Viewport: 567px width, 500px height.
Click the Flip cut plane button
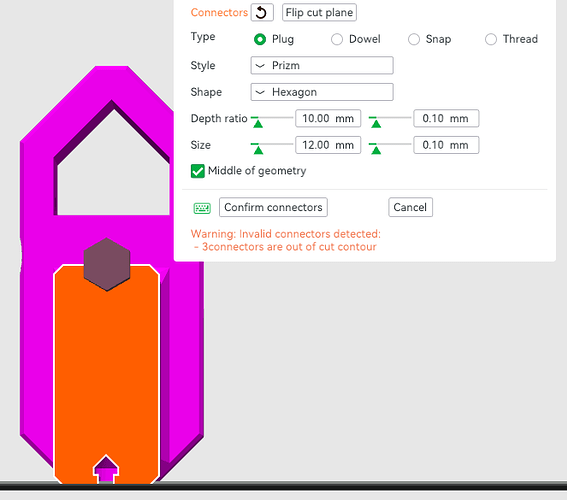pos(319,13)
